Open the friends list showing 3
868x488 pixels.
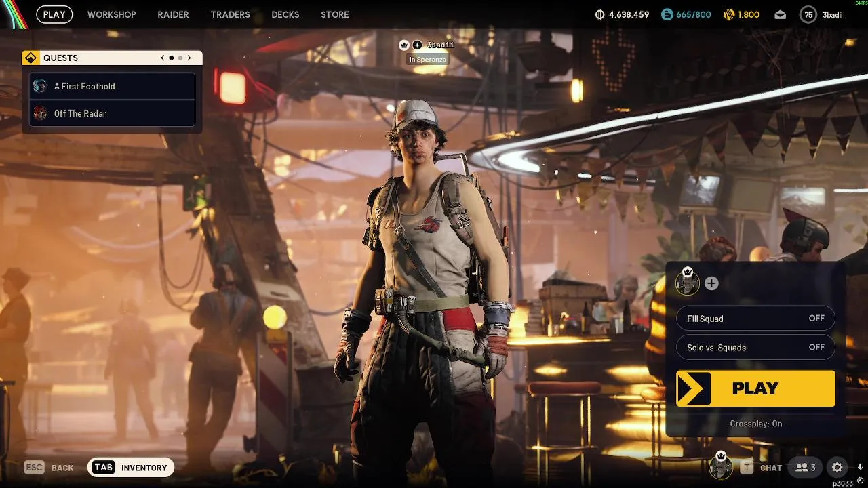click(806, 468)
